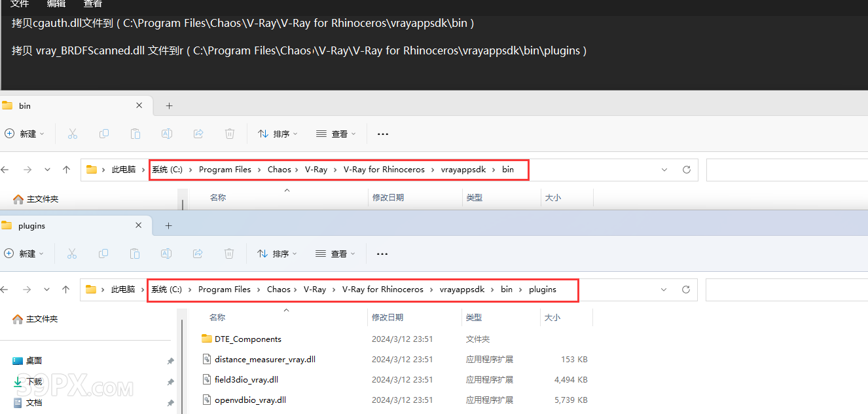The height and width of the screenshot is (414, 868).
Task: Open address history dropdown in the bin window
Action: (x=664, y=170)
